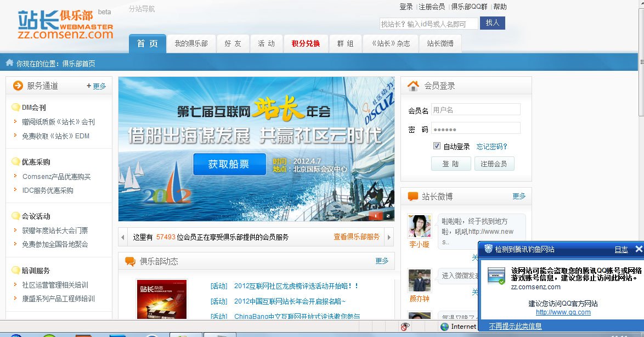Open the http://www.qq.com link
Screen dimensions: 644x337
[563, 312]
